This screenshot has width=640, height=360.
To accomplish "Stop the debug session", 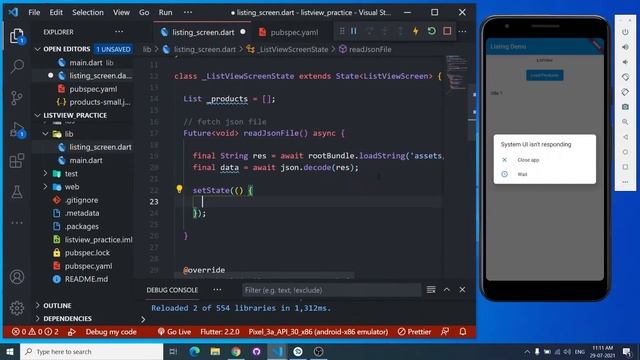I will (x=447, y=31).
